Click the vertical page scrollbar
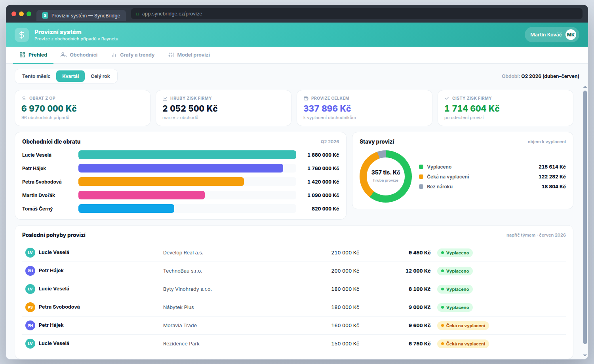 pos(585,218)
